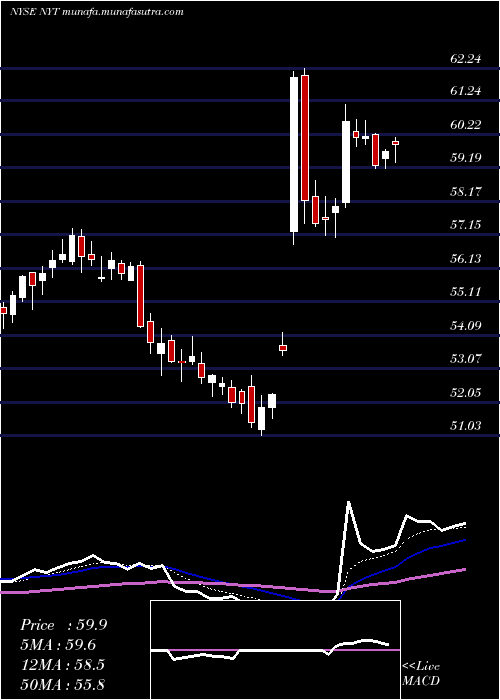500x700 pixels.
Task: Click the white MACD line in the inset box
Action: click(x=270, y=650)
